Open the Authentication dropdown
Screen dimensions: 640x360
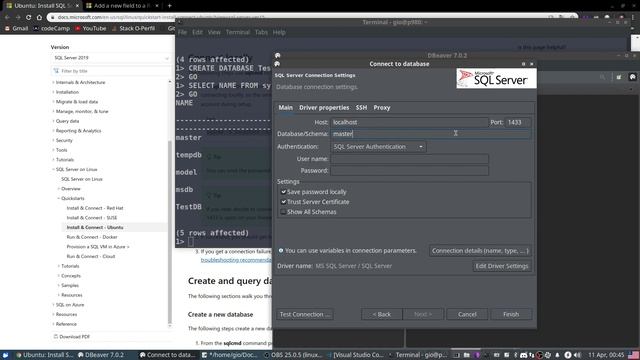[x=378, y=147]
